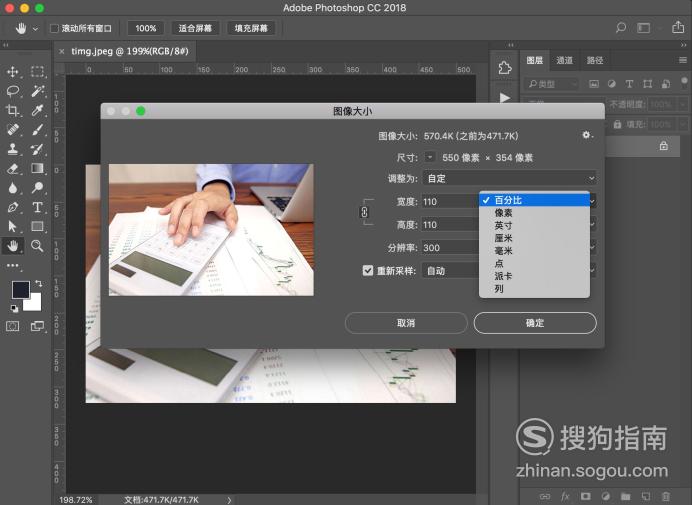
Task: Select the Move tool
Action: [13, 72]
